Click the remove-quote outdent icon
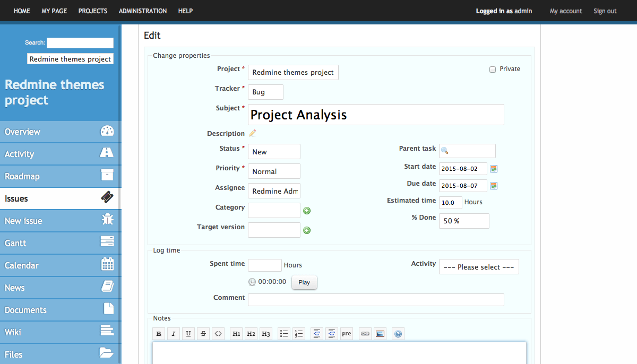The height and width of the screenshot is (364, 637). (332, 334)
